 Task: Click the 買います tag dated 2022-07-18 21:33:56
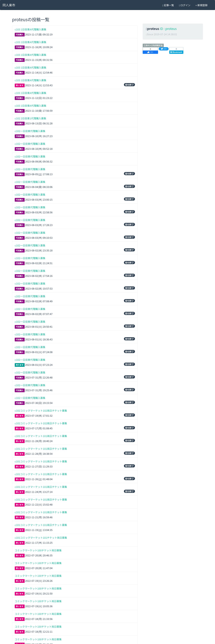click(20, 619)
